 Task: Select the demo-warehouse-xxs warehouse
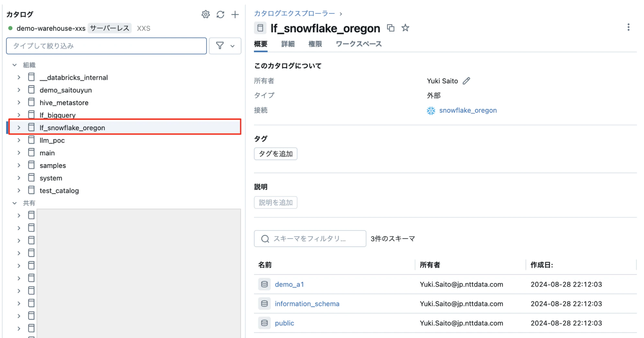(x=51, y=28)
